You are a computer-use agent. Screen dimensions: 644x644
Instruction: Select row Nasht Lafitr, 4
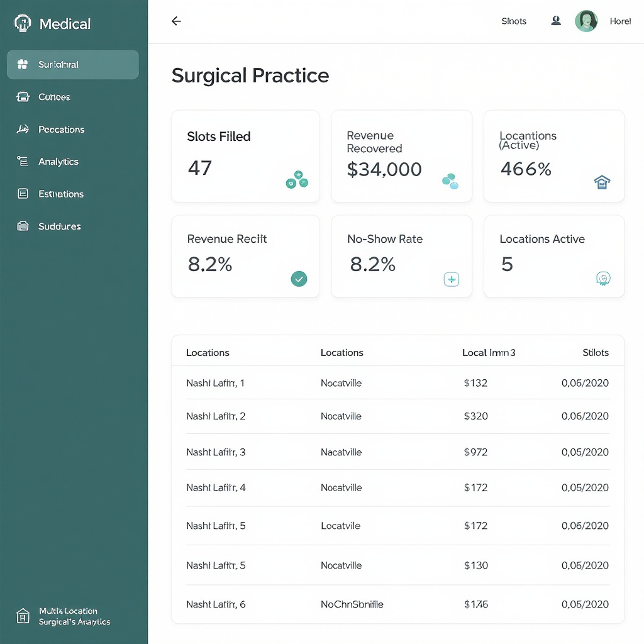(x=397, y=487)
